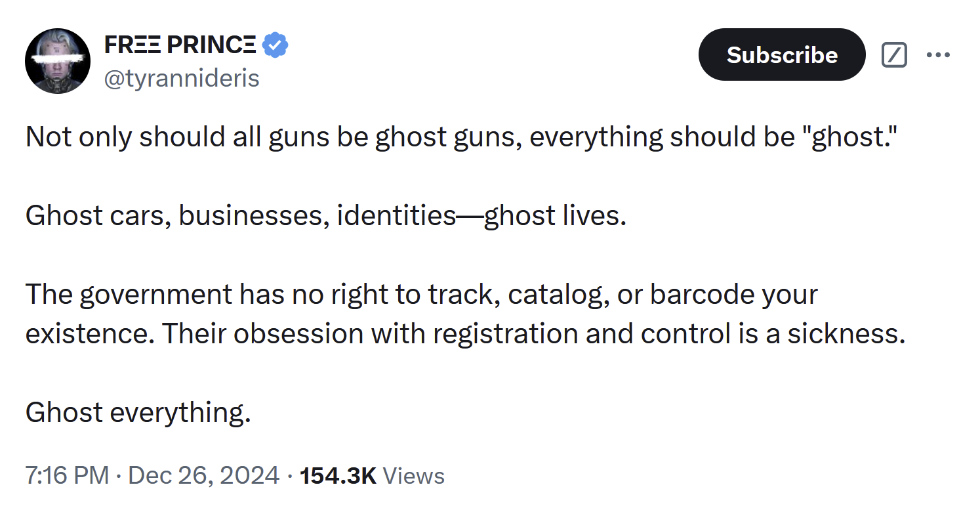The height and width of the screenshot is (510, 980).
Task: Open the FREE PRINCE profile avatar
Action: [57, 61]
